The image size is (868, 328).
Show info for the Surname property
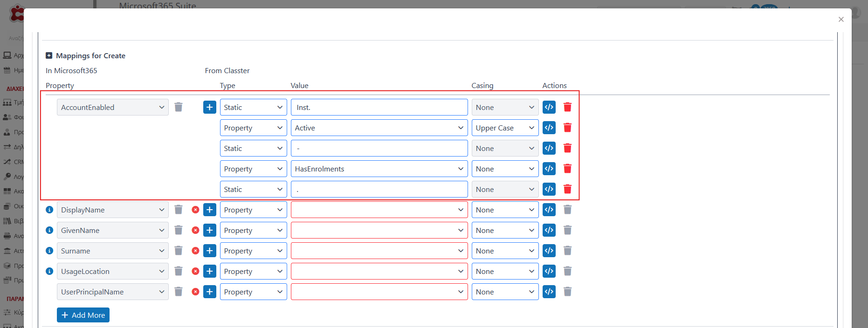pos(49,251)
